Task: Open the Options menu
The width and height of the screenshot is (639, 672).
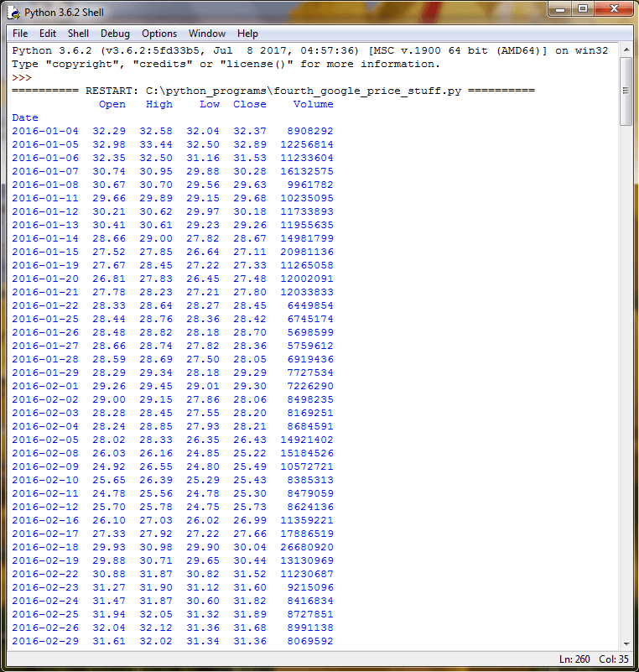Action: tap(159, 34)
